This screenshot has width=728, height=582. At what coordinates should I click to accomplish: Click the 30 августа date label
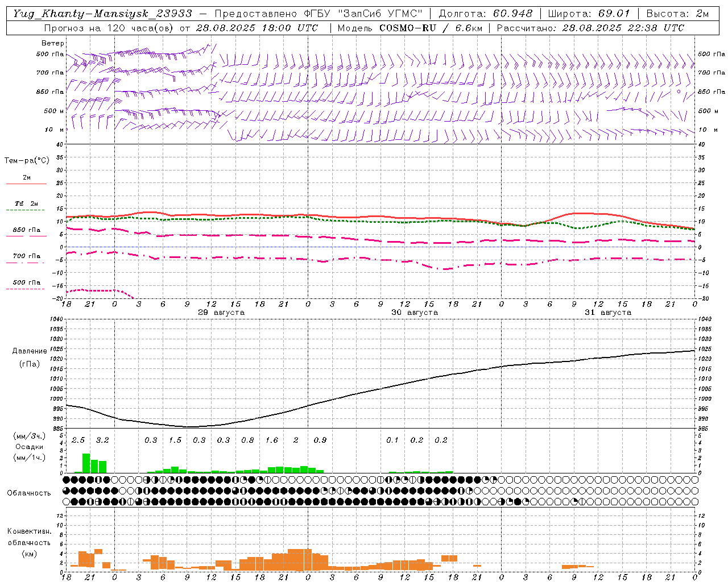tap(415, 313)
